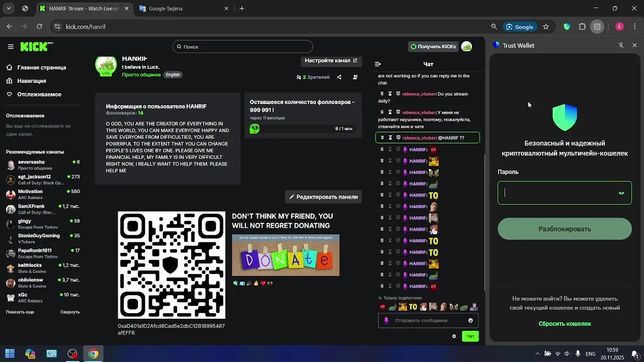Viewport: 644px width, 362px height.
Task: Open the ENG language indicator in system tray
Action: tap(591, 354)
